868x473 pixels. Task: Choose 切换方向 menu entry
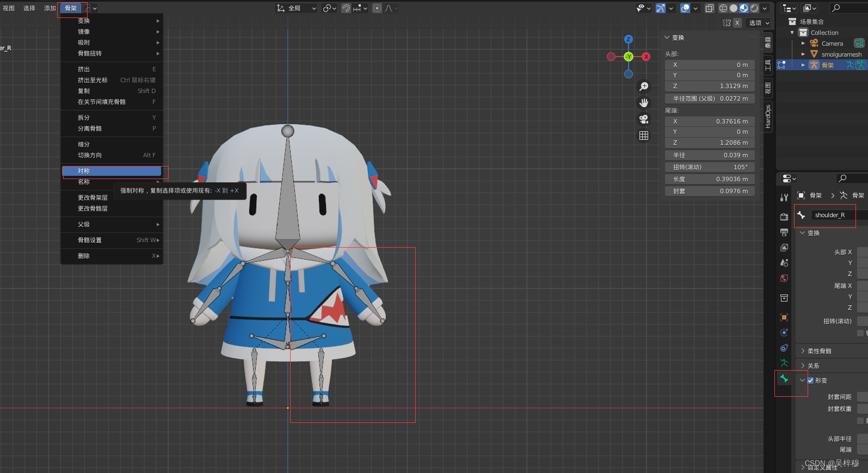click(x=112, y=155)
